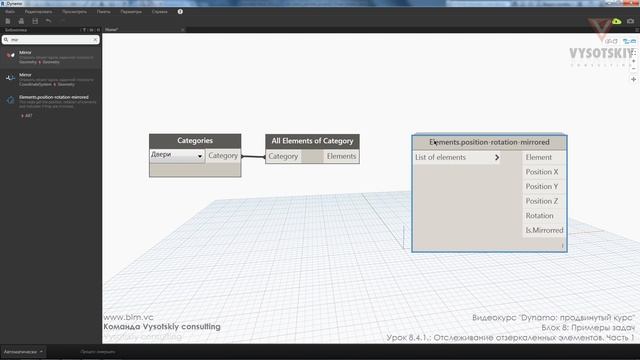Screen dimensions: 640x360
Task: Click the Elements.position-rotation-mirrored result icon
Action: 10,100
